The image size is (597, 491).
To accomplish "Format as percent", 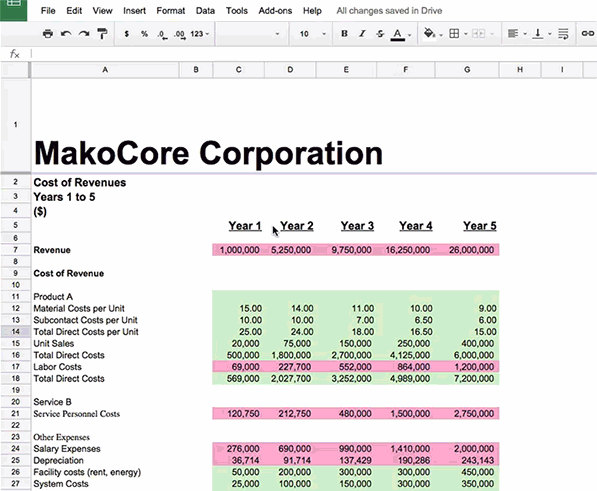I will tap(144, 34).
